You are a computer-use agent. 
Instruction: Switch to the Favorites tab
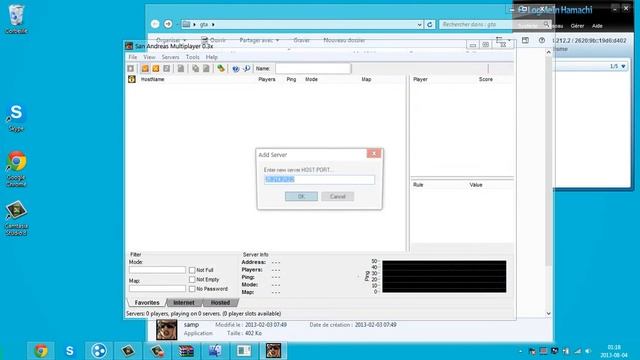pos(147,302)
